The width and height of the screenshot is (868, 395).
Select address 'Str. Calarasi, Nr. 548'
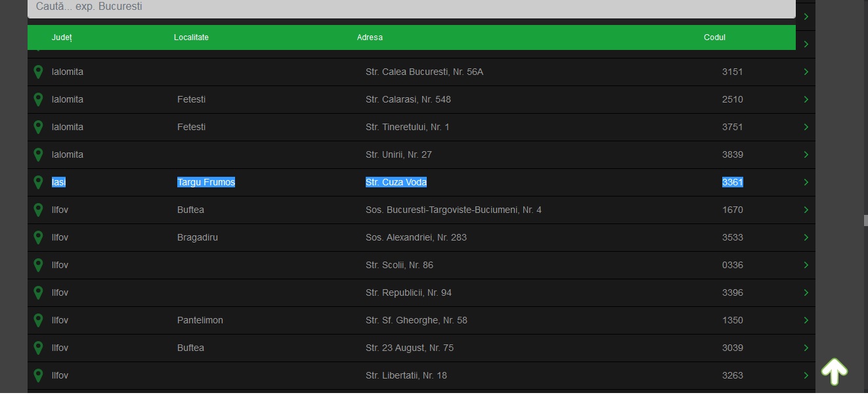coord(408,99)
